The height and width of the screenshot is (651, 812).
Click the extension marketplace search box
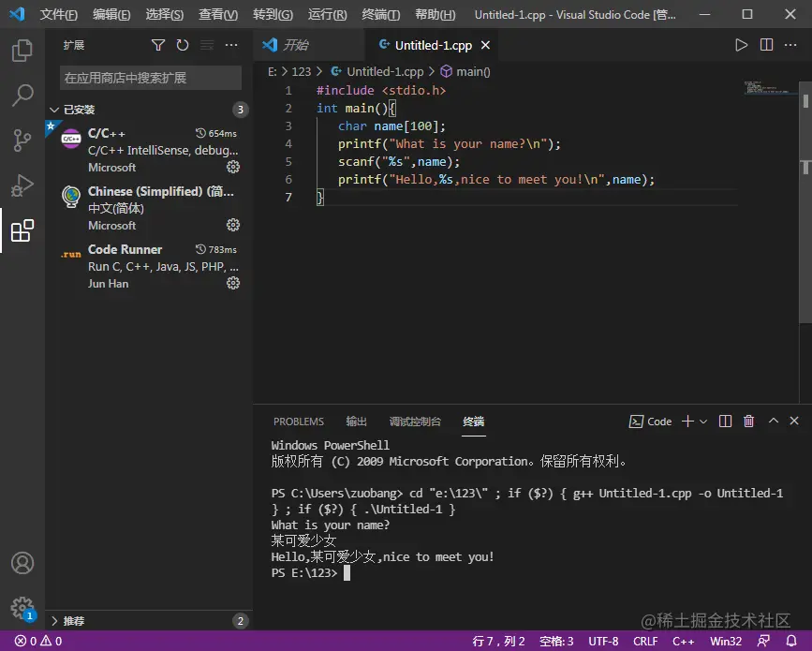click(x=150, y=78)
